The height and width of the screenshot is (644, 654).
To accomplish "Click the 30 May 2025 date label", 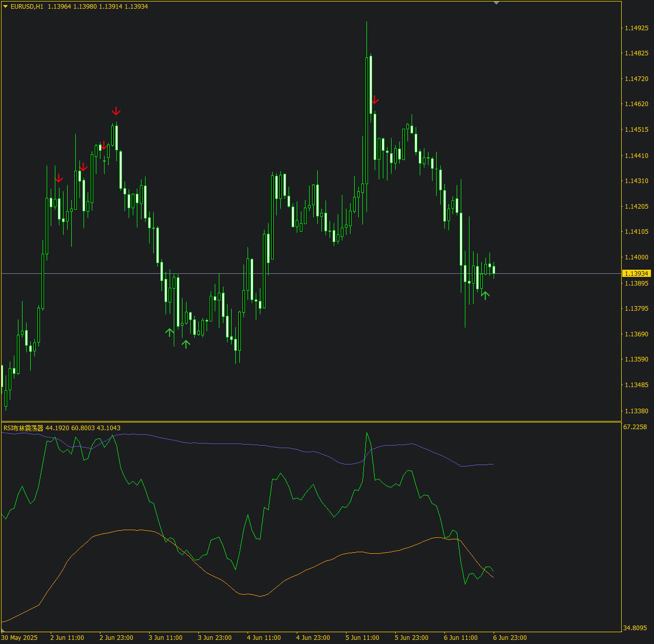I will pyautogui.click(x=19, y=638).
